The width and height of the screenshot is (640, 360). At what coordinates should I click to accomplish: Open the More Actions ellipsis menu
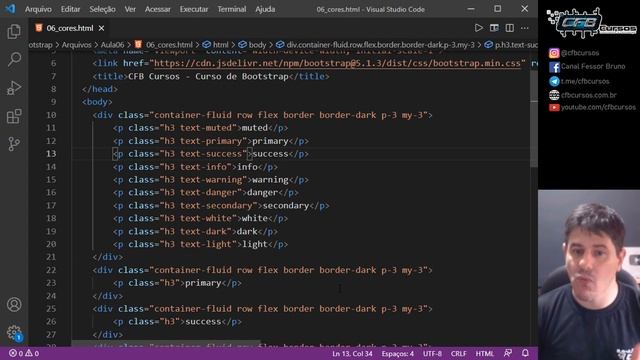pyautogui.click(x=525, y=28)
